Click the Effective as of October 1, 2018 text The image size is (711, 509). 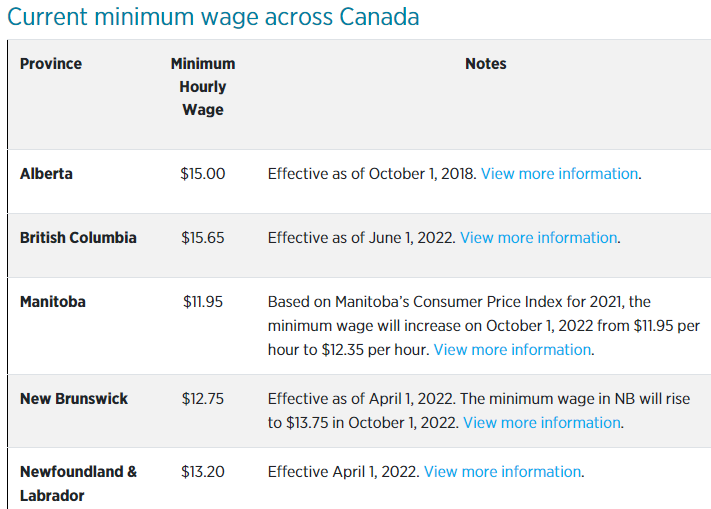(x=372, y=174)
